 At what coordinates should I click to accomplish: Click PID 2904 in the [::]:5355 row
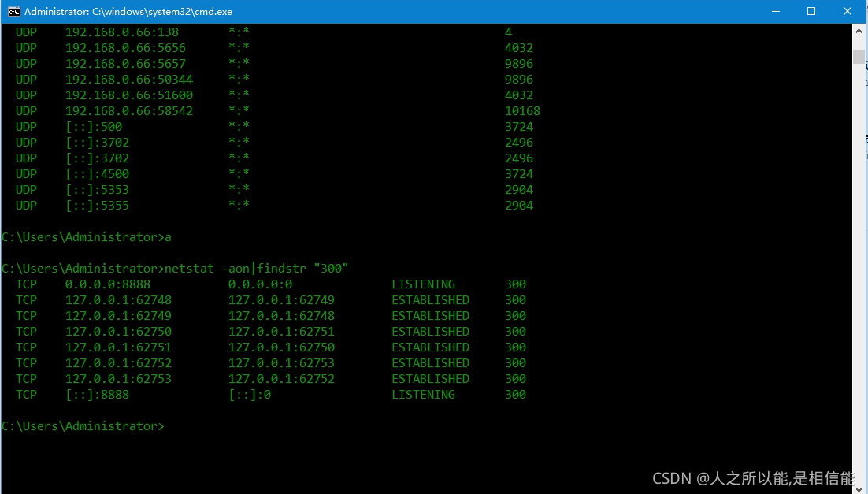pyautogui.click(x=519, y=206)
